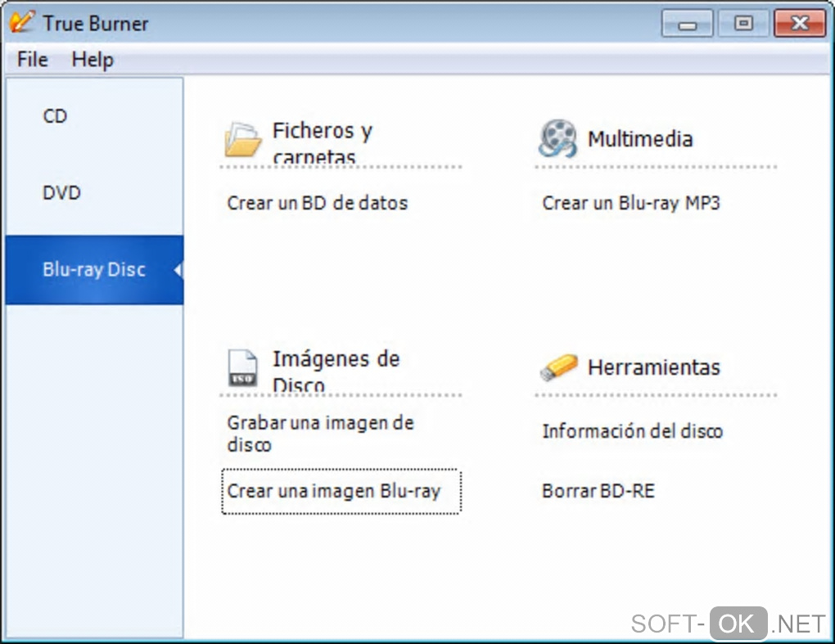The width and height of the screenshot is (835, 644).
Task: Open Información del disco
Action: click(632, 431)
